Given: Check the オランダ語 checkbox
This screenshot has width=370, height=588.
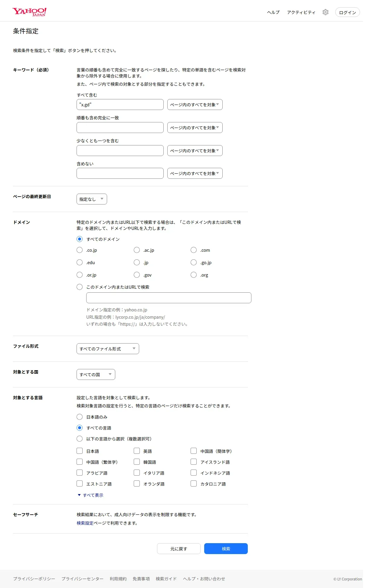Looking at the screenshot, I should [x=137, y=483].
